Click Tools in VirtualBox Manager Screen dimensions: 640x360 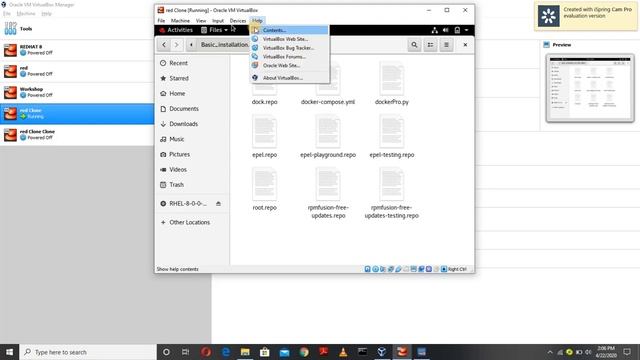click(78, 29)
